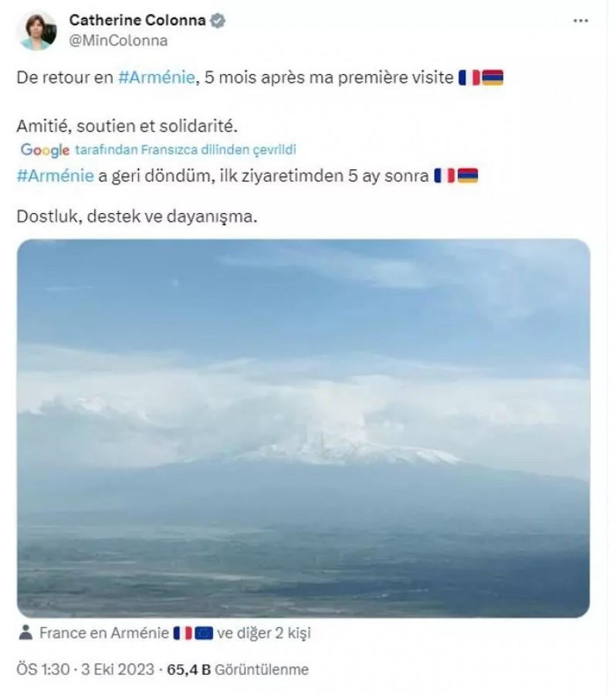Click the Google logo in translation notice

point(45,150)
